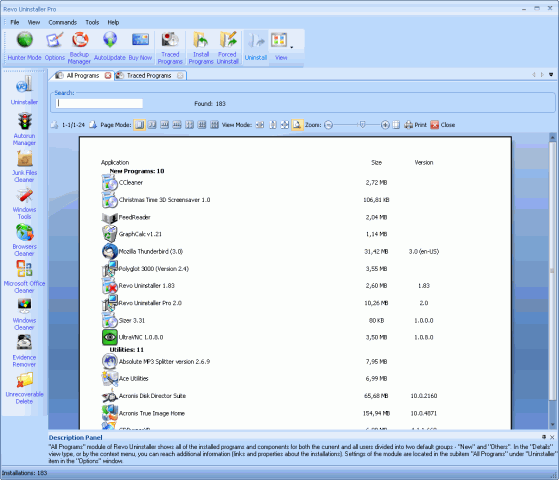This screenshot has width=559, height=480.
Task: Launch Microsoft Office Cleaner from the sidebar
Action: [24, 277]
